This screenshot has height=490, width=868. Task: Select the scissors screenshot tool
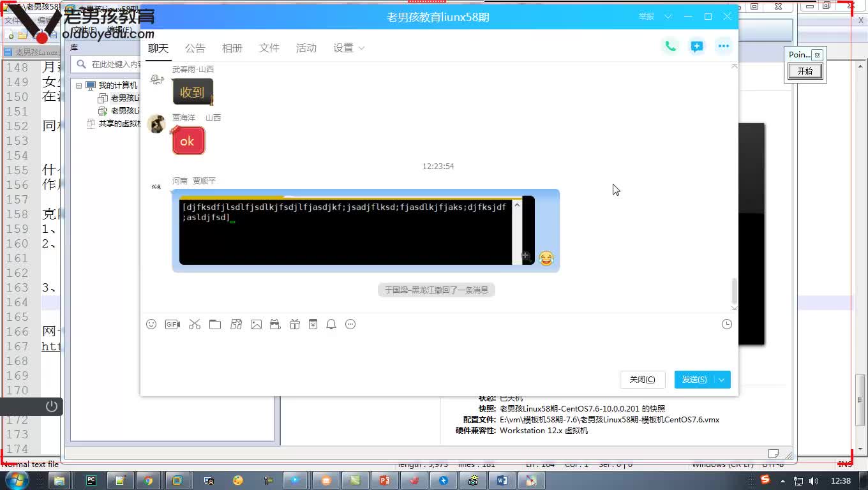pos(195,324)
